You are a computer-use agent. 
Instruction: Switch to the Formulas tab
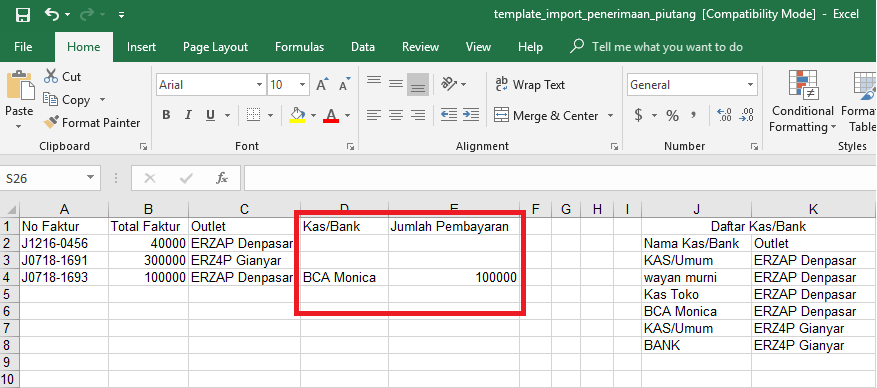click(299, 47)
